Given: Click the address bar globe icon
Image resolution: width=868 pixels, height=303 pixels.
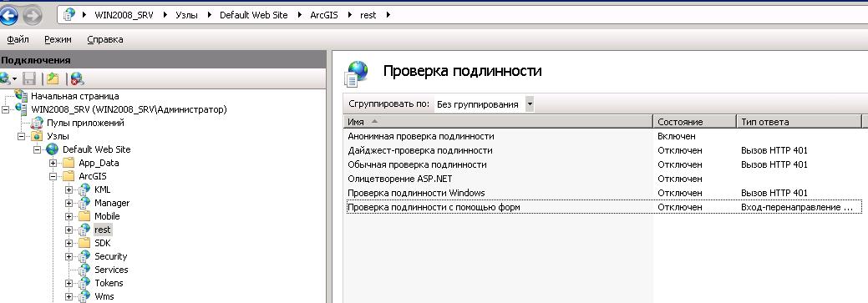Looking at the screenshot, I should pyautogui.click(x=69, y=15).
